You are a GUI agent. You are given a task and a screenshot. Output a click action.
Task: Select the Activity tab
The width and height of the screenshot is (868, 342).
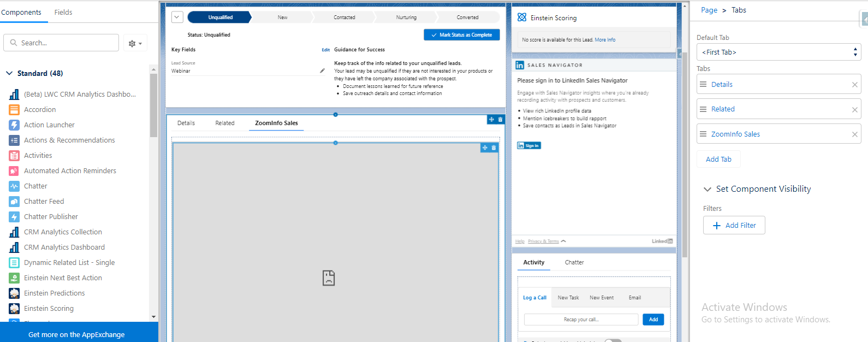(534, 262)
